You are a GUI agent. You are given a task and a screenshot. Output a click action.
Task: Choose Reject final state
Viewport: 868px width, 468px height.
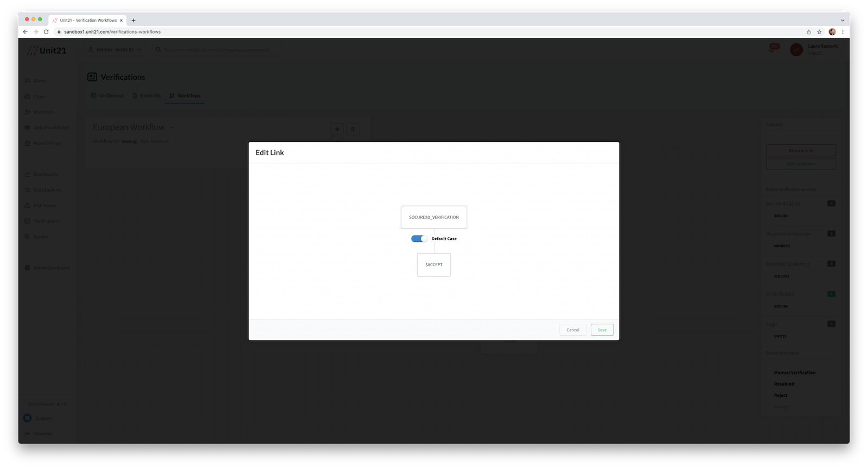point(781,395)
